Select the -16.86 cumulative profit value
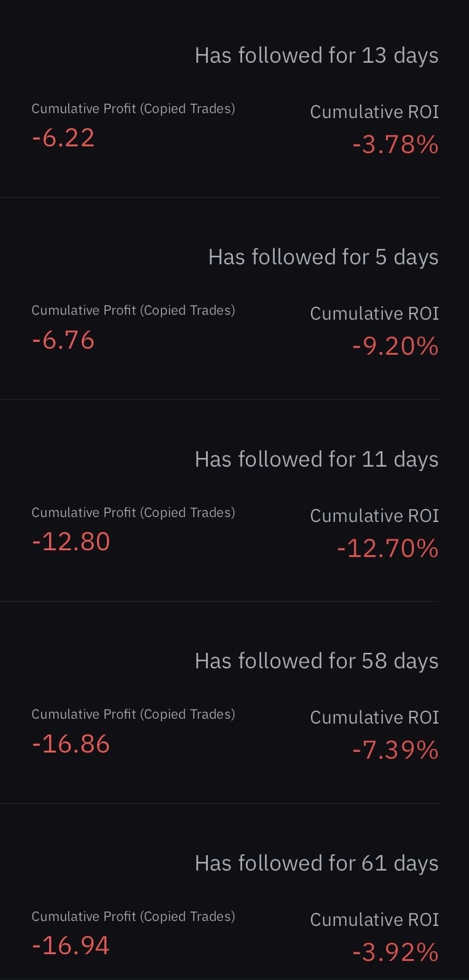The height and width of the screenshot is (980, 469). coord(71,744)
